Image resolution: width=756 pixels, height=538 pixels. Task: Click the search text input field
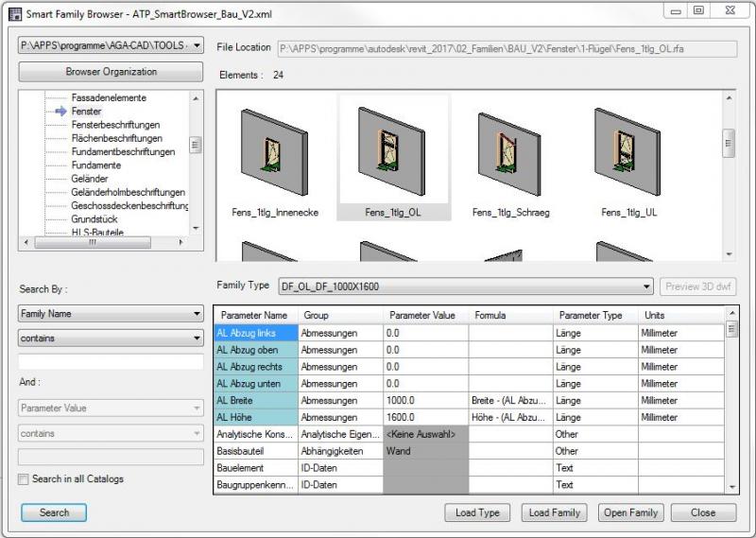[x=111, y=362]
